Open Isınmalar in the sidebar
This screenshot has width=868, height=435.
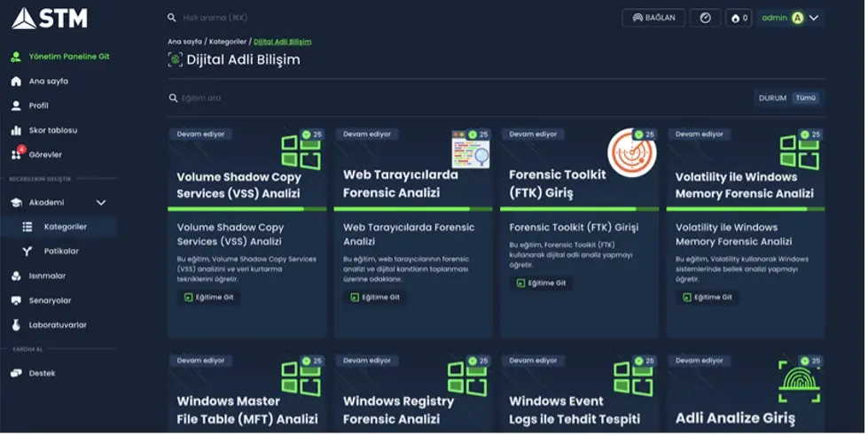tap(47, 276)
